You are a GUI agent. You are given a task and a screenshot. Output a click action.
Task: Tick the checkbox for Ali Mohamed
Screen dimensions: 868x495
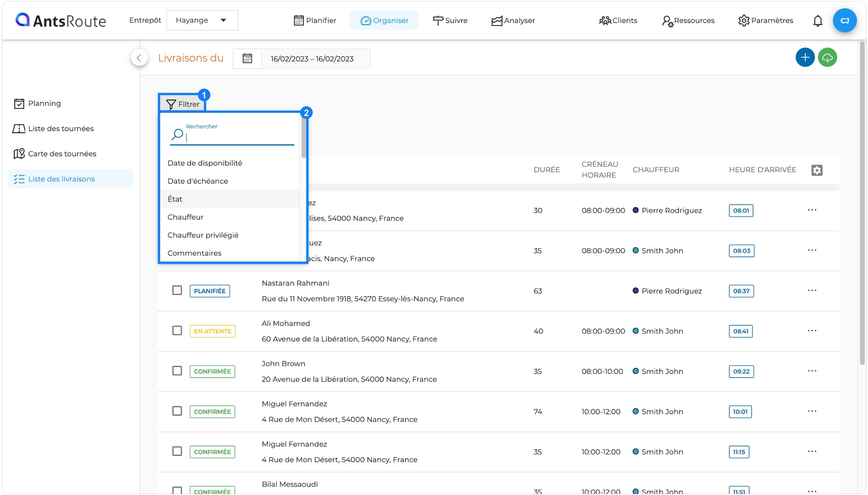point(177,331)
